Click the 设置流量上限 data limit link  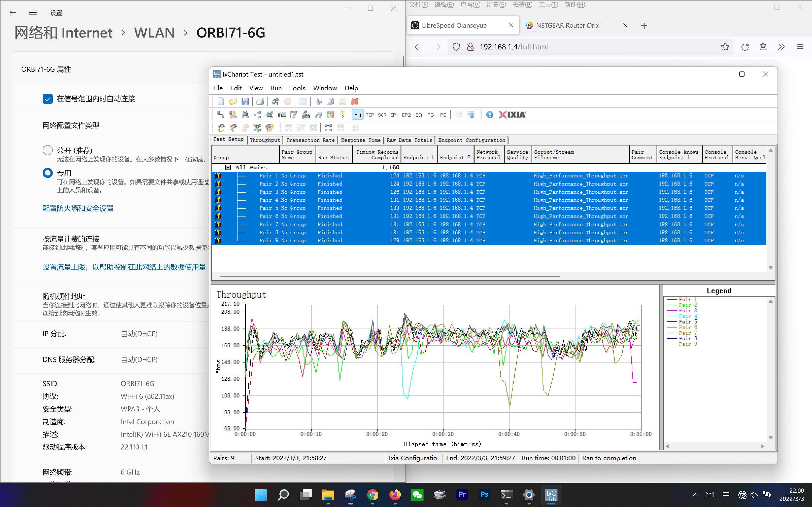tap(124, 267)
